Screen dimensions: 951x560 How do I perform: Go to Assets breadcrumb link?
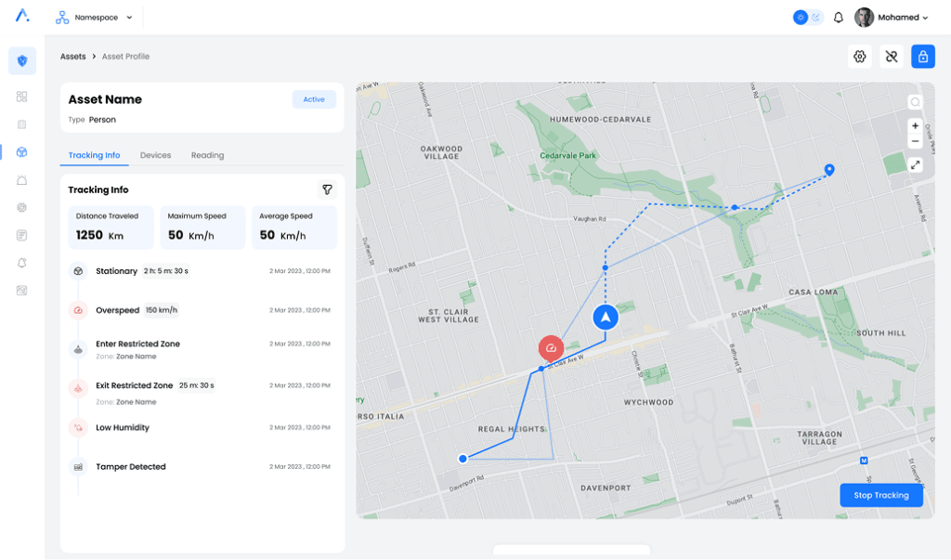point(73,57)
